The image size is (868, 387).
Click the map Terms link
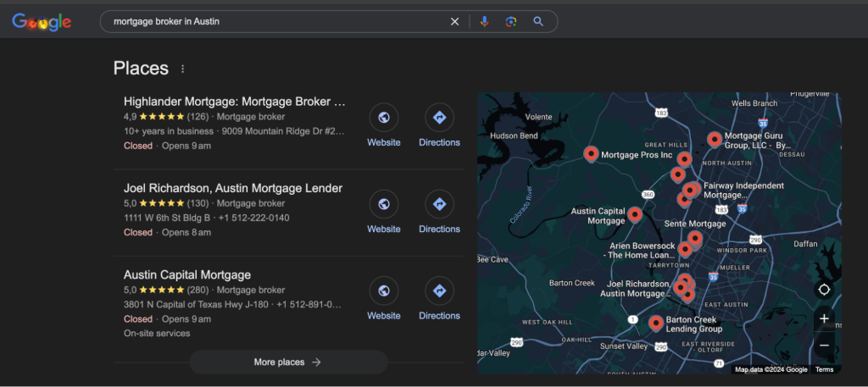824,369
